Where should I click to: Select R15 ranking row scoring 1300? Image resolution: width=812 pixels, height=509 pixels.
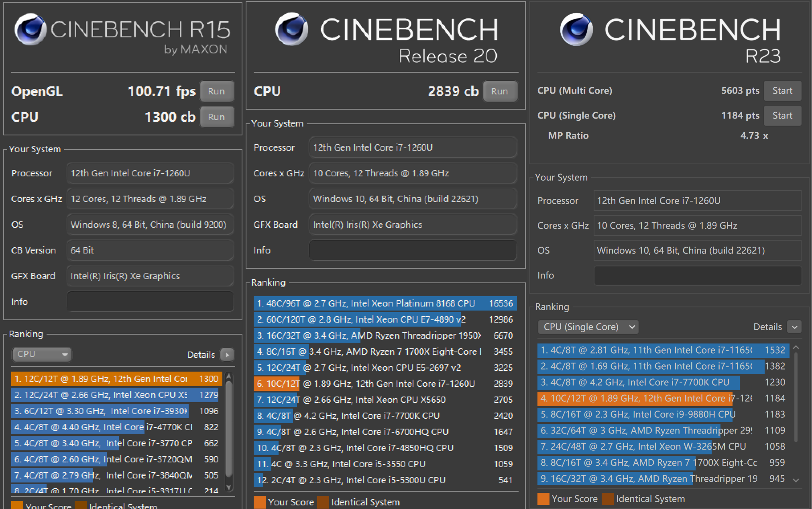coord(116,379)
